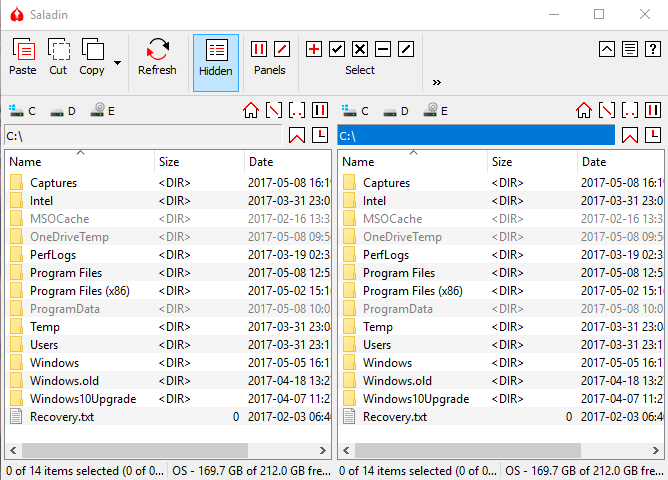Open bookmarks icon in left panel
The width and height of the screenshot is (668, 480).
coord(297,135)
